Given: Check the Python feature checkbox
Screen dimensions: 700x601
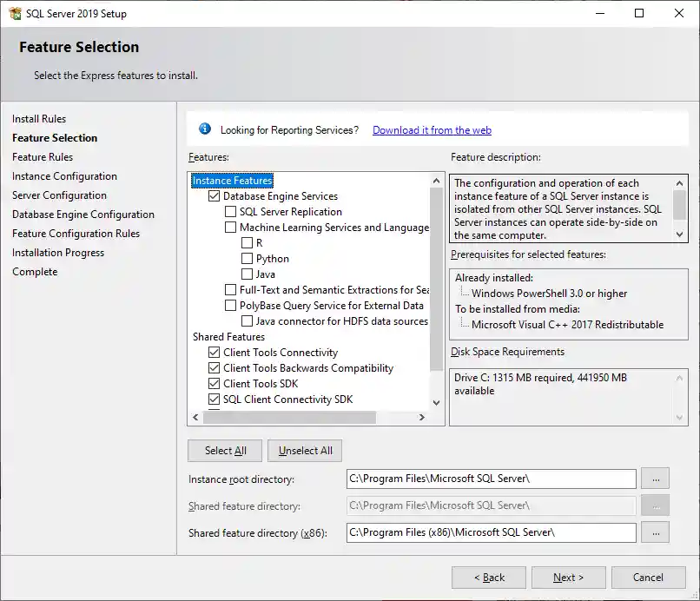Looking at the screenshot, I should click(x=245, y=258).
